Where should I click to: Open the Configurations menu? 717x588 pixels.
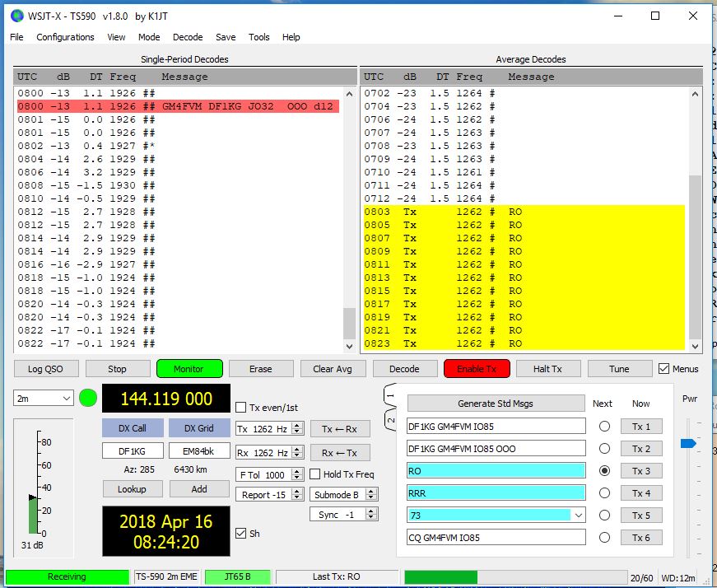click(x=65, y=37)
